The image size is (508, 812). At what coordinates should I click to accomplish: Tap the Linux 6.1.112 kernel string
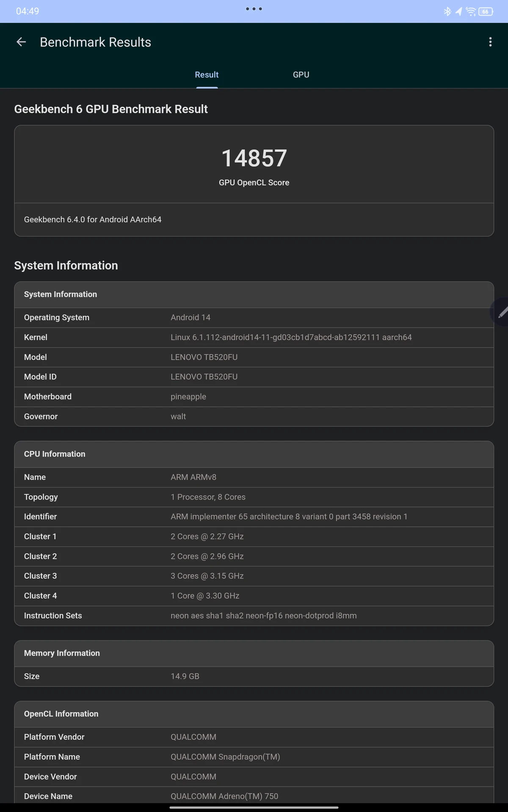click(291, 337)
